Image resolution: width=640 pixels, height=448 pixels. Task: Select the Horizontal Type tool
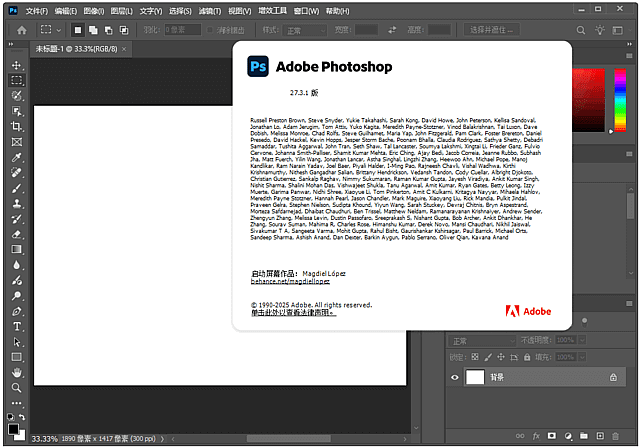tap(16, 326)
